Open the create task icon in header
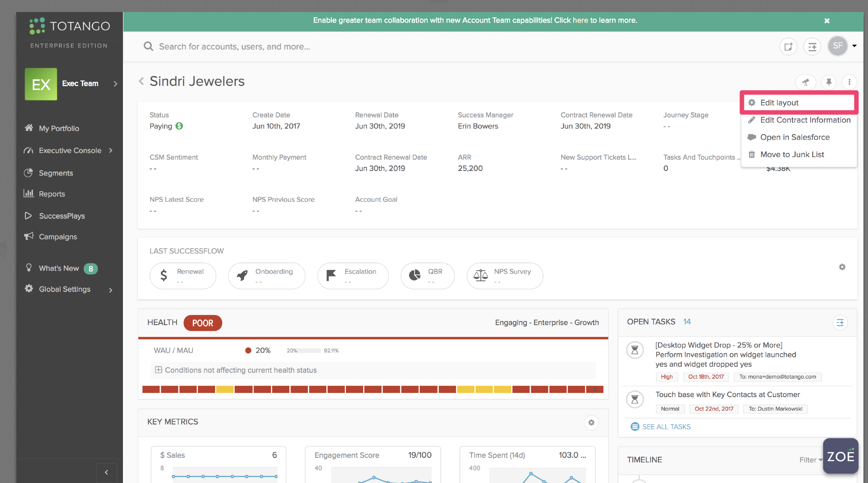 812,46
